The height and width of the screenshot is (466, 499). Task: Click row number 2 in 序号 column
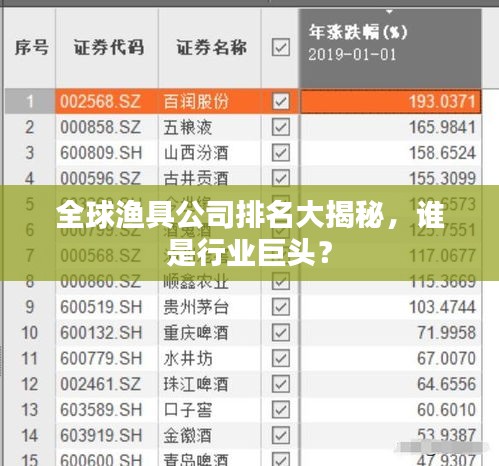point(30,127)
